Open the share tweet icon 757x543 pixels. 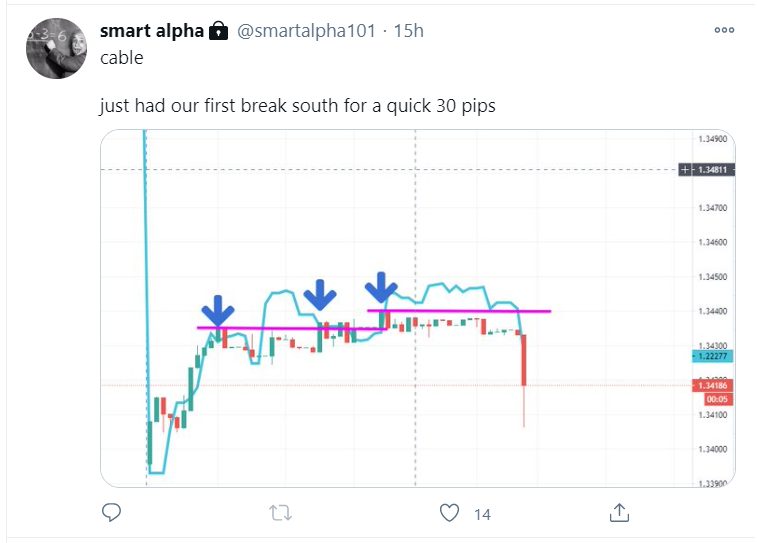(x=619, y=513)
